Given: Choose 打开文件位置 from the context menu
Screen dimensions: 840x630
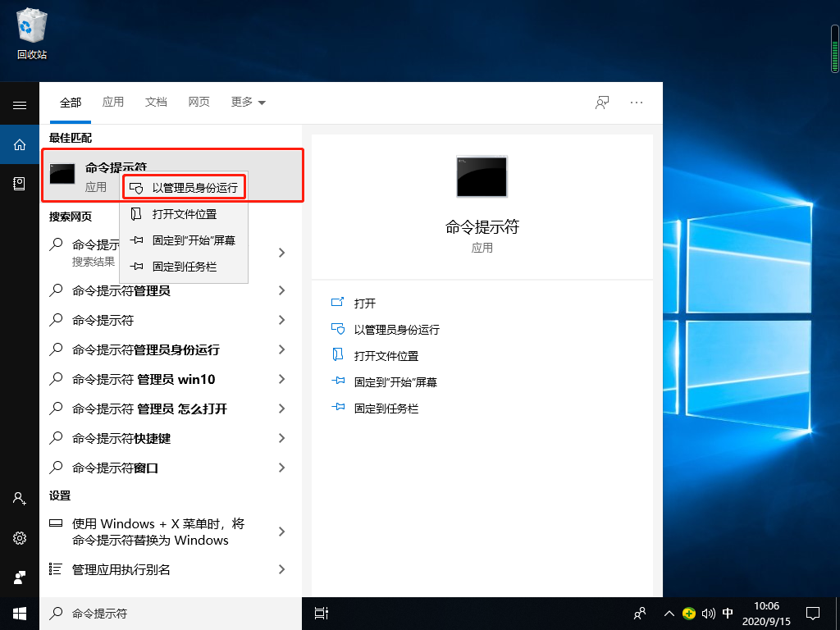Looking at the screenshot, I should (x=184, y=214).
